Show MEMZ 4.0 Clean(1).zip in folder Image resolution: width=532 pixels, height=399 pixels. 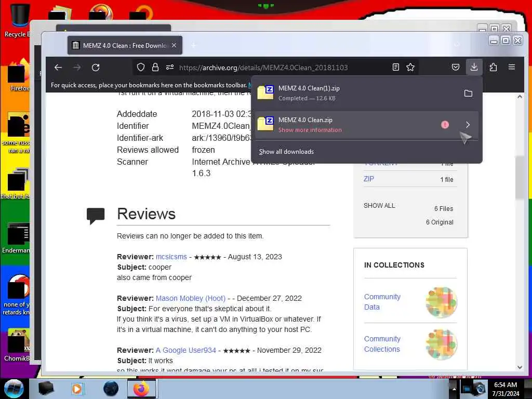(x=468, y=94)
